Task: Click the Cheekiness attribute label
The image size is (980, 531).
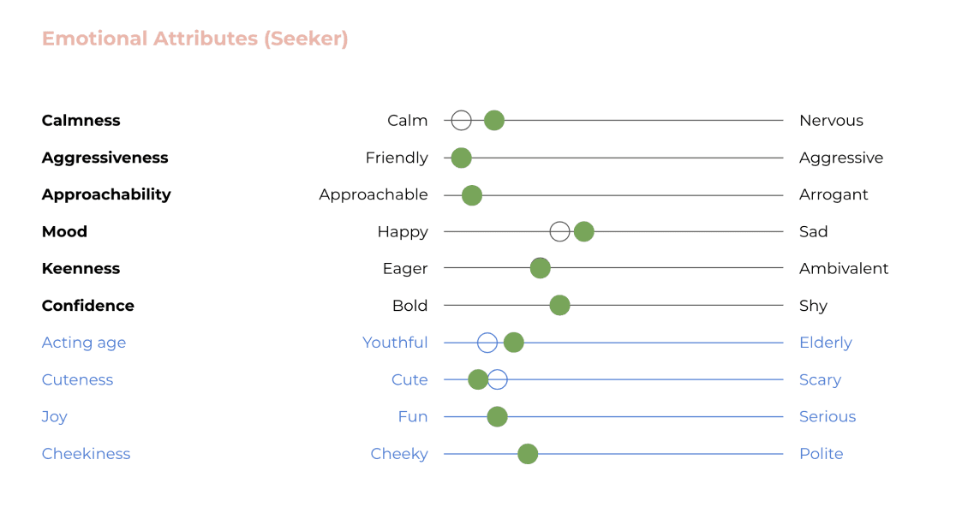Action: 86,454
